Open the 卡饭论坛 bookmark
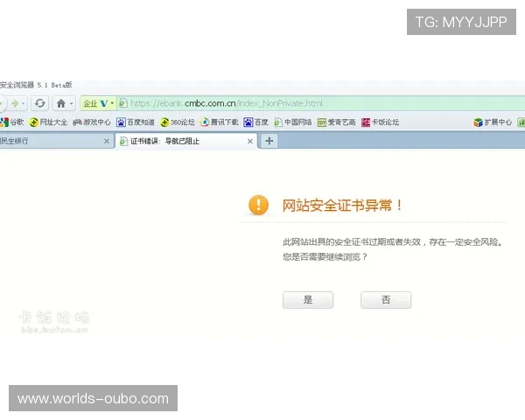 [x=381, y=122]
